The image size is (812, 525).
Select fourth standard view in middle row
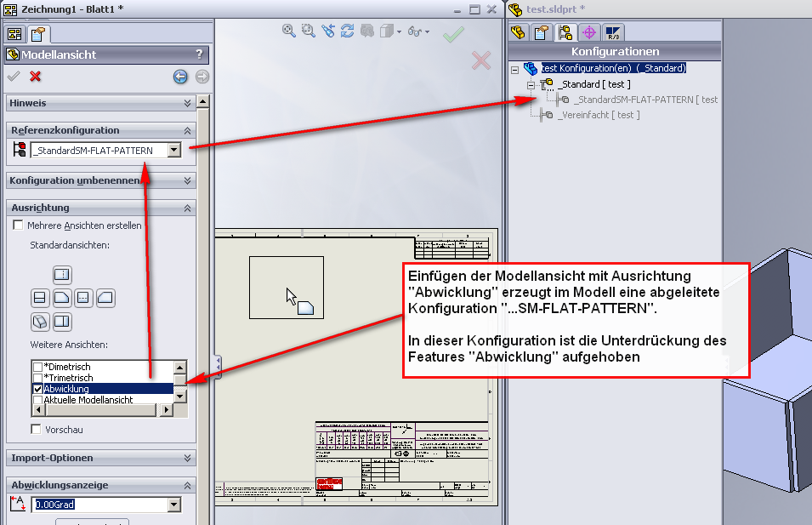tap(105, 298)
